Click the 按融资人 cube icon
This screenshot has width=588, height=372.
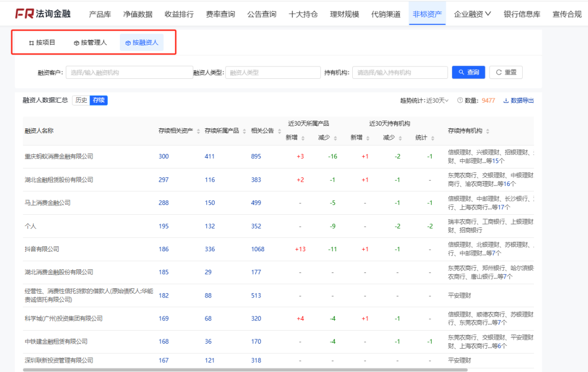point(127,42)
